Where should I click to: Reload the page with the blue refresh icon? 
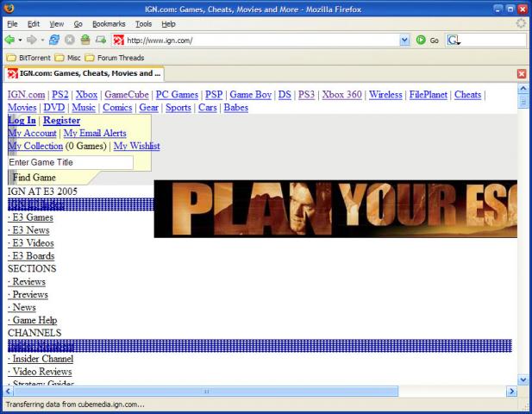pyautogui.click(x=54, y=40)
